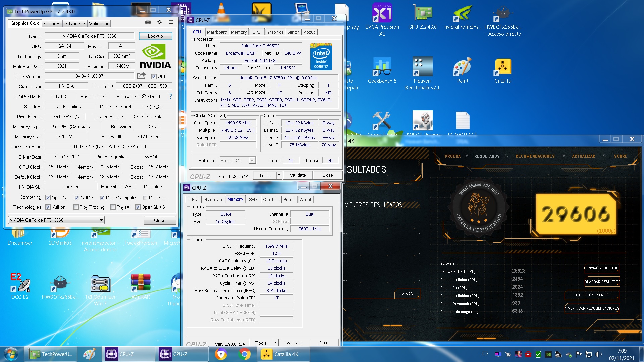The width and height of the screenshot is (644, 362).
Task: Click Validate in the upper CPU-Z window
Action: [298, 175]
